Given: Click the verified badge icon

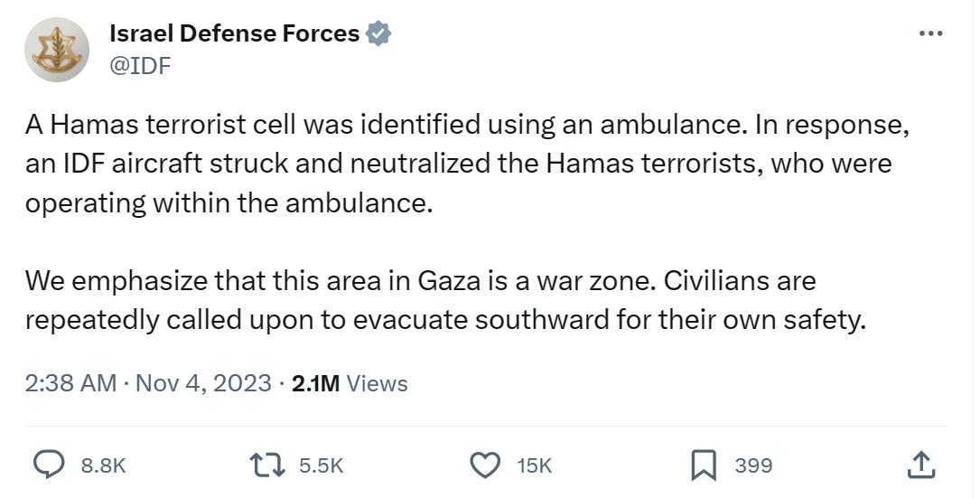Looking at the screenshot, I should [378, 33].
